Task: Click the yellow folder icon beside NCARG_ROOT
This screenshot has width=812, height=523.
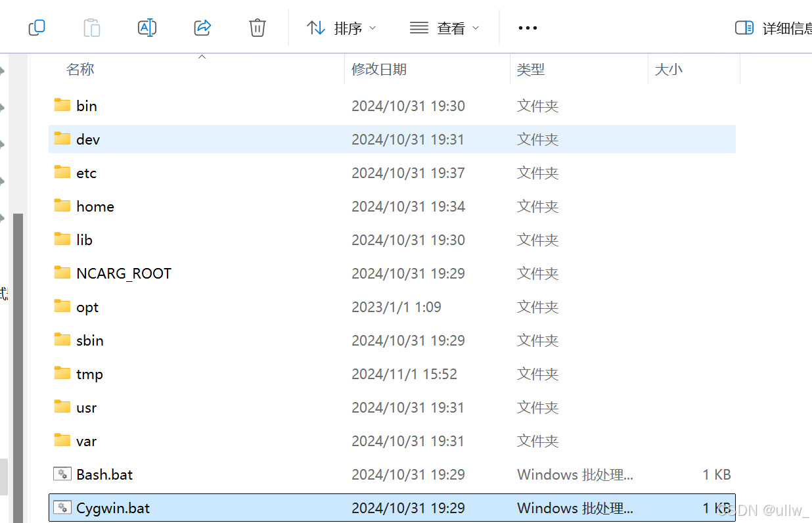Action: click(62, 273)
